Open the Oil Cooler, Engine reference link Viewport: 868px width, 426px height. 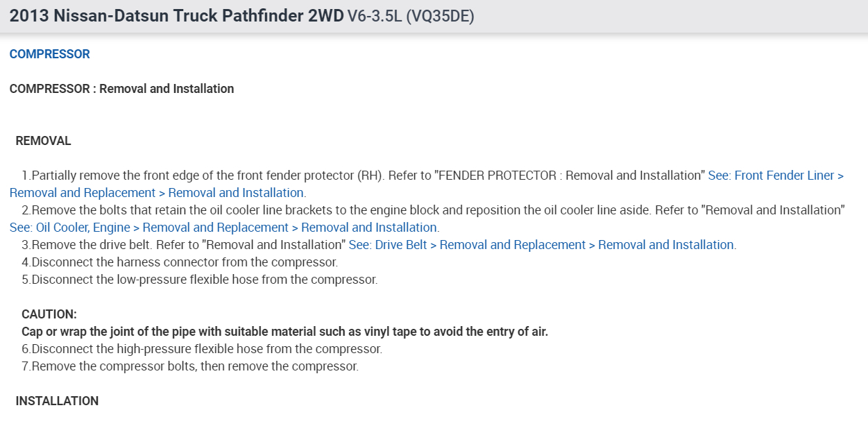tap(223, 228)
